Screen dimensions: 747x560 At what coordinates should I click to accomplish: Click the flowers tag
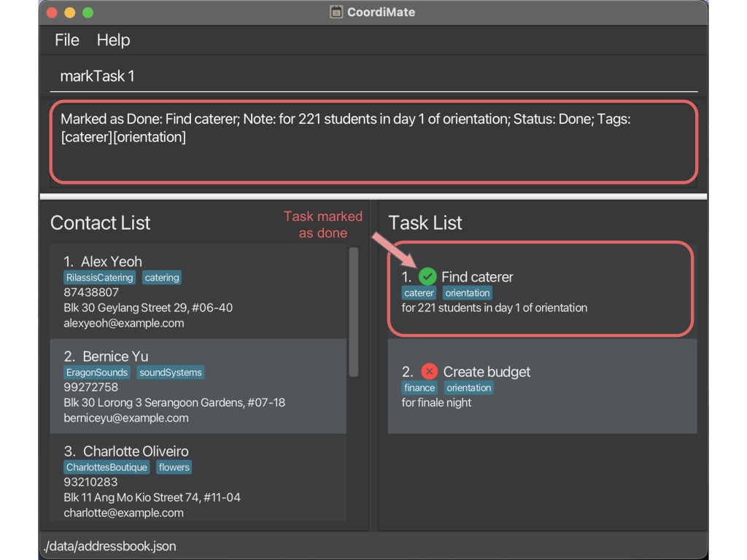(174, 467)
